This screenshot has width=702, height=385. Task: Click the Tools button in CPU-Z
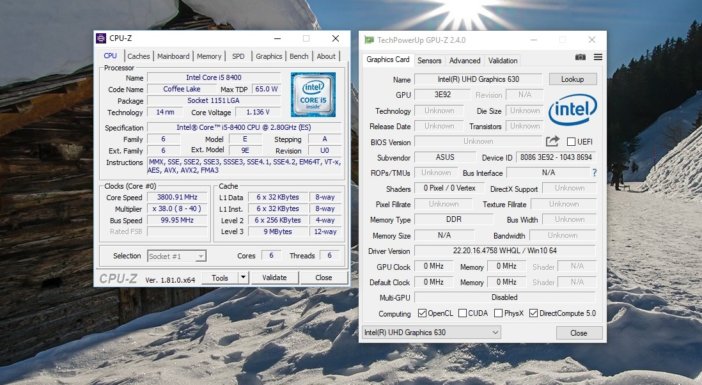pyautogui.click(x=219, y=278)
